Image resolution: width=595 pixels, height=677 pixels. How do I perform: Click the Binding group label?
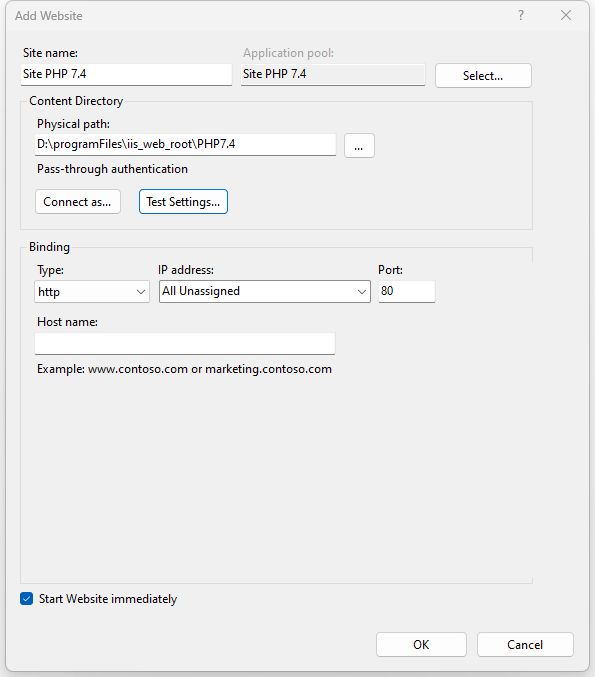pyautogui.click(x=49, y=247)
